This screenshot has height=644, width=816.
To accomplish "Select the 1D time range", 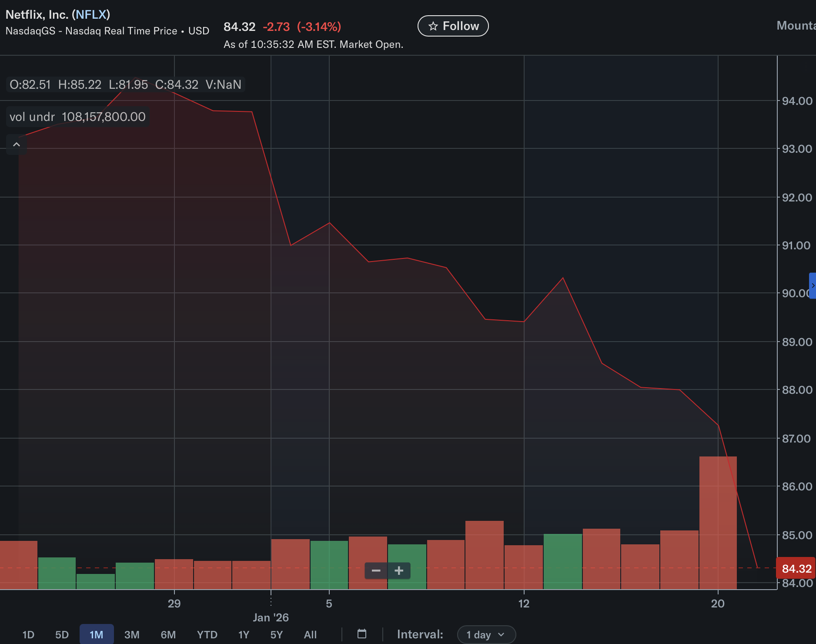I will pyautogui.click(x=28, y=634).
